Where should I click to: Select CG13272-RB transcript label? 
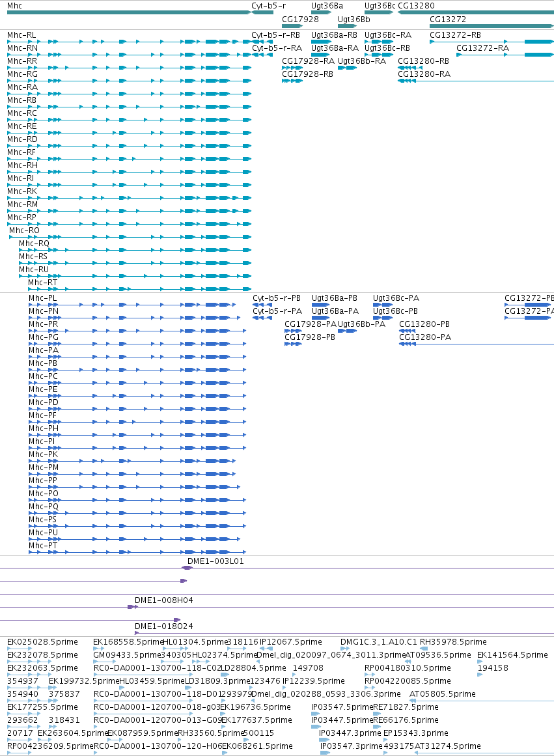pyautogui.click(x=455, y=35)
